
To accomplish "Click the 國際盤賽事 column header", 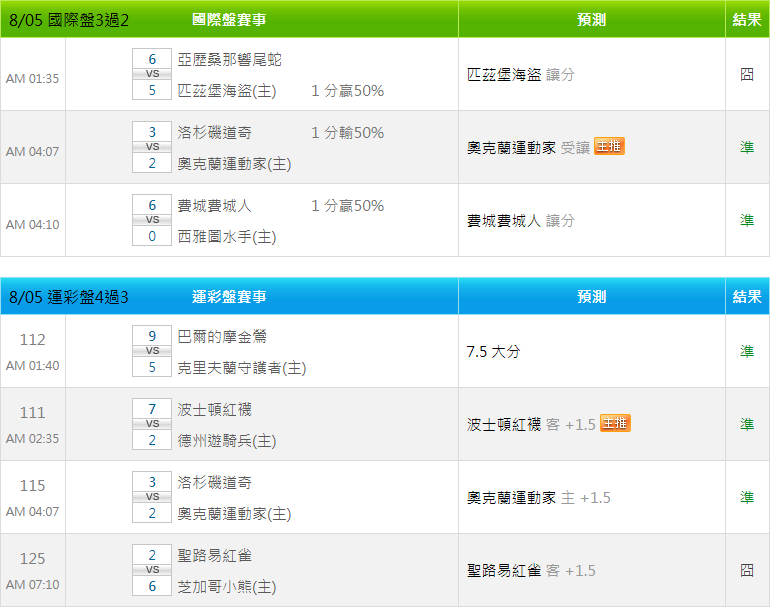I will 229,20.
